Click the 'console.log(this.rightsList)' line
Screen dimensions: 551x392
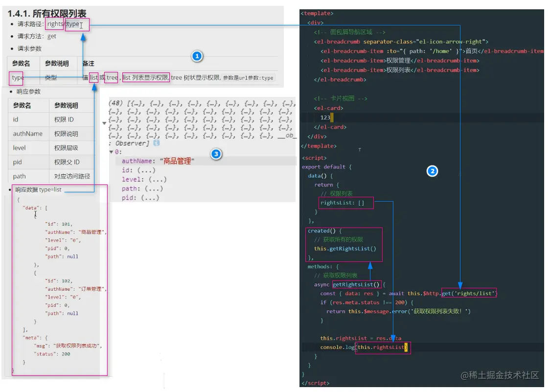[x=364, y=347]
